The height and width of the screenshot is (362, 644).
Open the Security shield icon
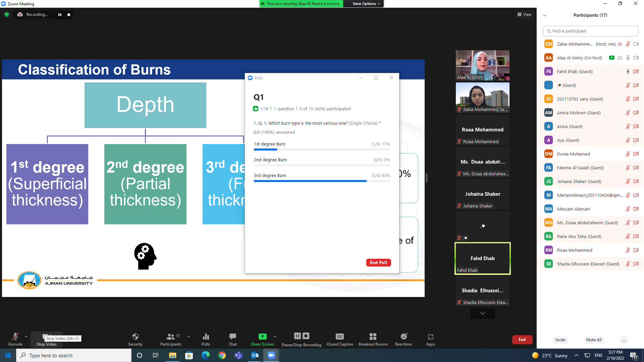click(135, 337)
